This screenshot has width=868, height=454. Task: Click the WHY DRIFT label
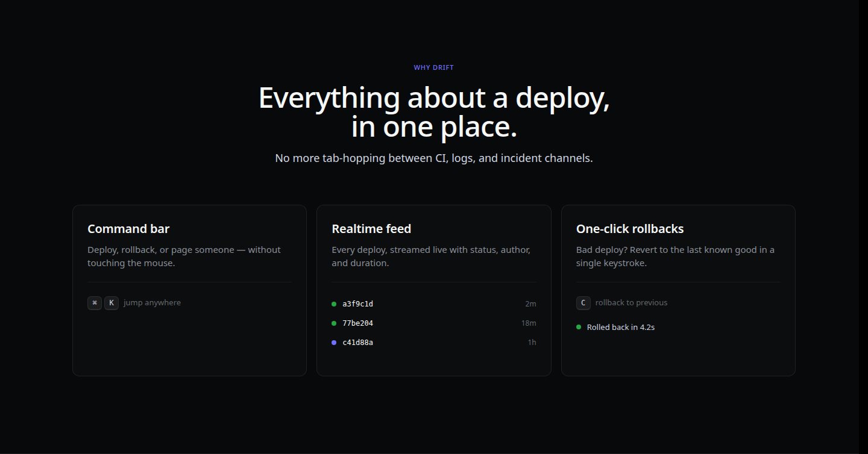point(434,67)
